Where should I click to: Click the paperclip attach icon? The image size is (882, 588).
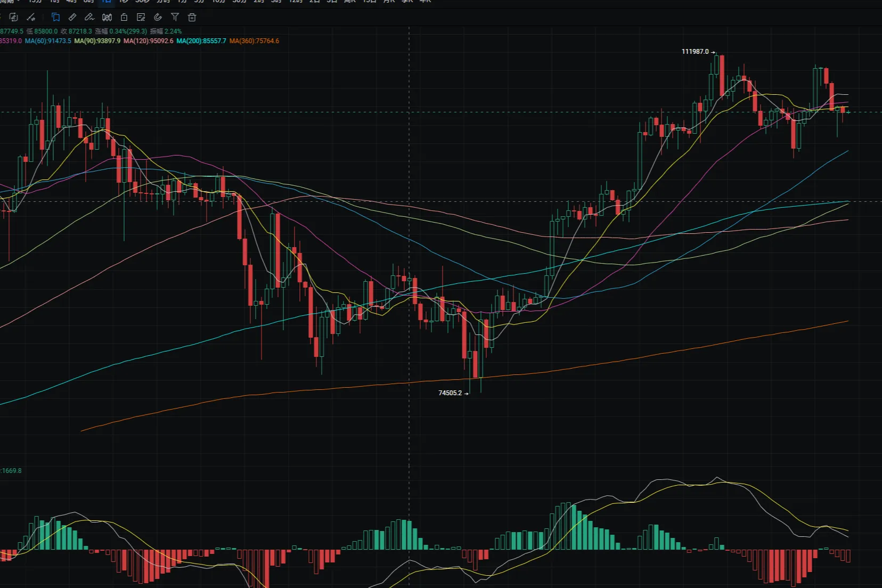(158, 17)
